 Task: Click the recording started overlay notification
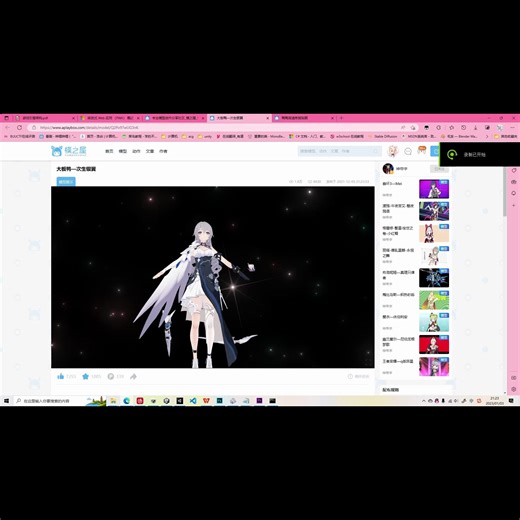(480, 154)
